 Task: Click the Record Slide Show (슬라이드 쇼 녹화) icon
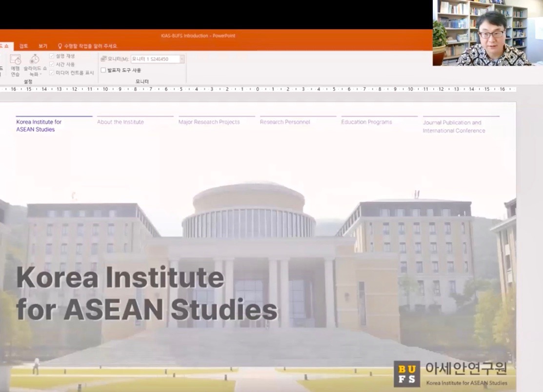[34, 59]
